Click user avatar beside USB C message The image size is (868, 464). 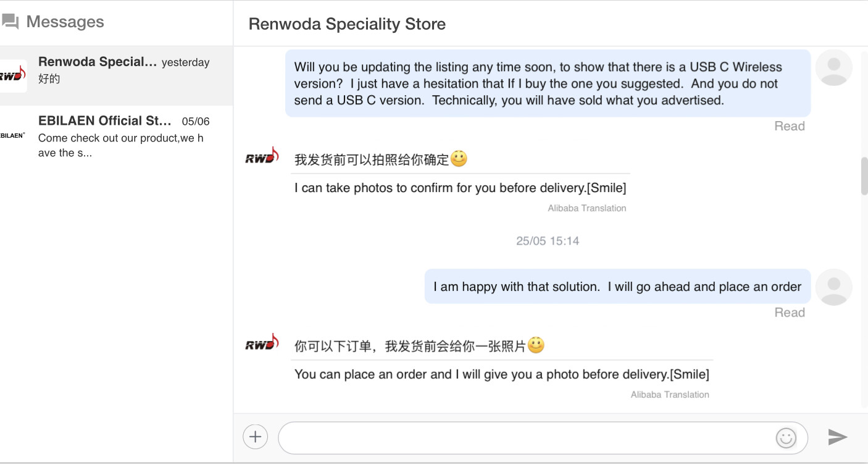coord(833,67)
